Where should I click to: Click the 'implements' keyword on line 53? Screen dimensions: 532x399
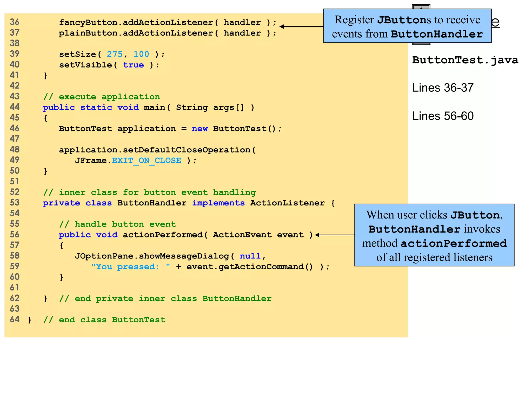coord(218,203)
